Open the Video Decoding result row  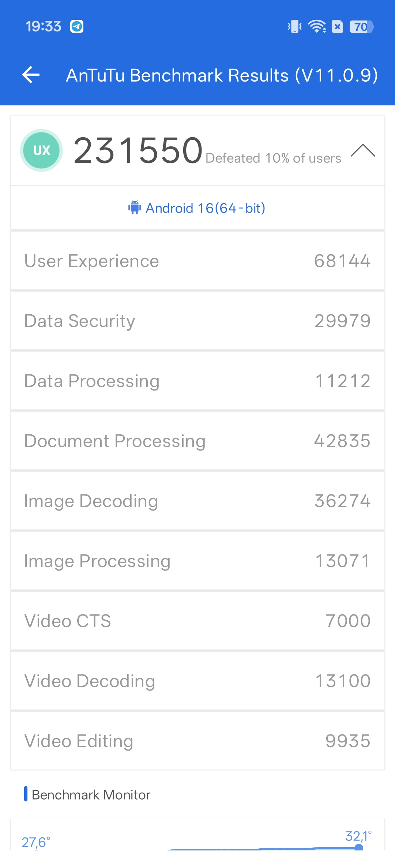tap(197, 681)
